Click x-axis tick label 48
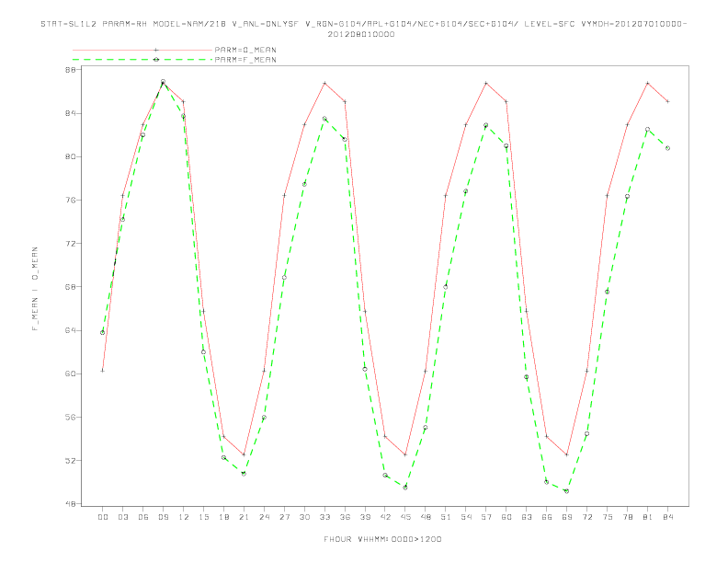The image size is (728, 563). (x=426, y=517)
